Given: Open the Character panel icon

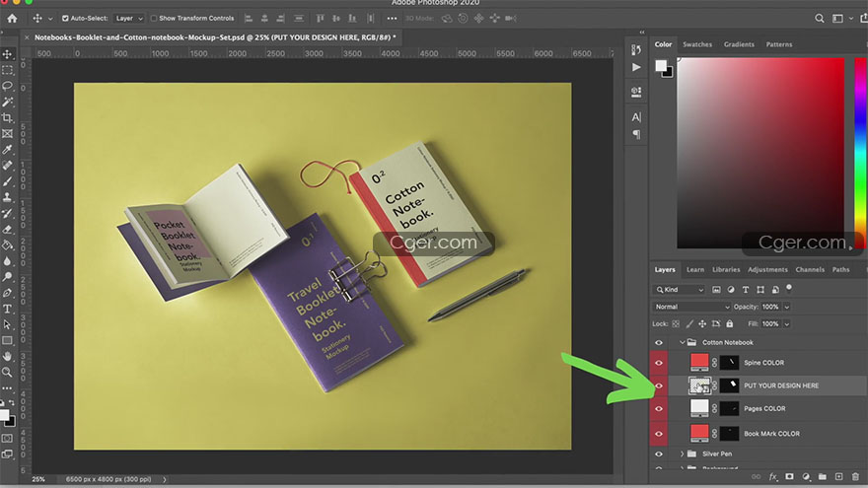Looking at the screenshot, I should (x=636, y=117).
